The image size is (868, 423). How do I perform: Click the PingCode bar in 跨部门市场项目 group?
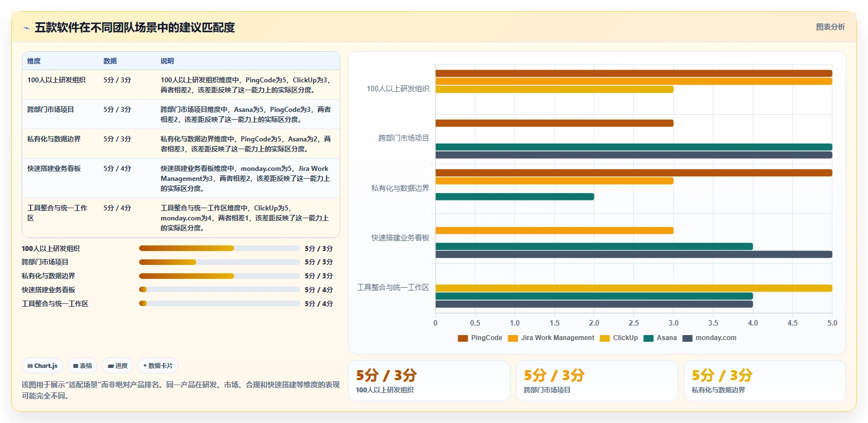click(x=554, y=123)
